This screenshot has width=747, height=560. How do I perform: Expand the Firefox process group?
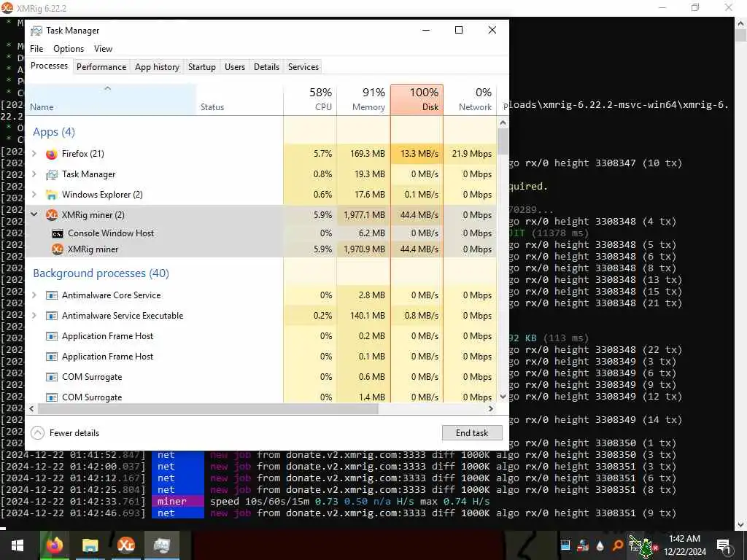(x=34, y=153)
